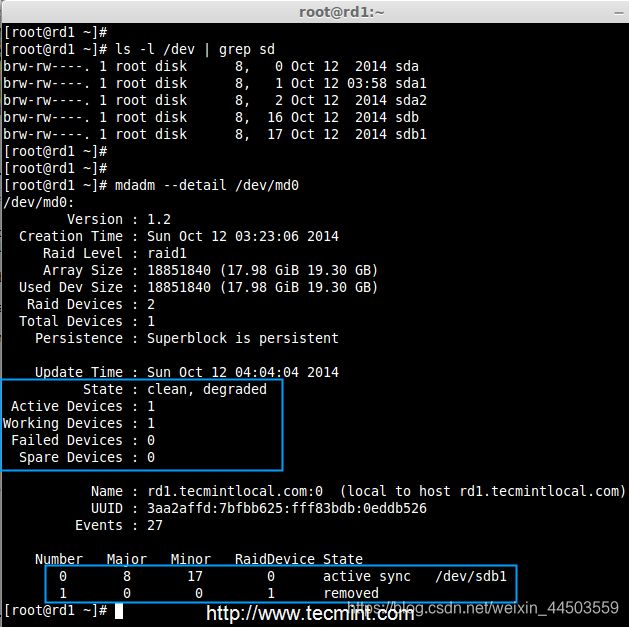Click the 03:58 timestamp on sda1 row
This screenshot has width=629, height=627.
point(367,83)
